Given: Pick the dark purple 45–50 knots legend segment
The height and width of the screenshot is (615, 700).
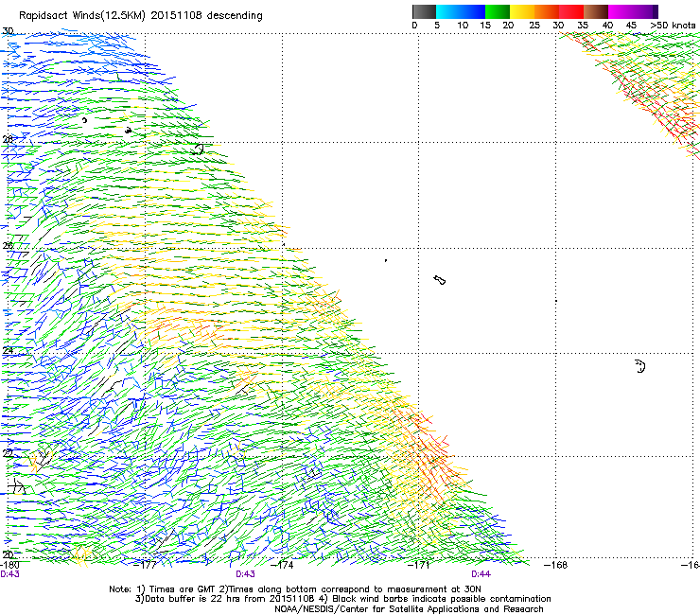Looking at the screenshot, I should [x=645, y=11].
